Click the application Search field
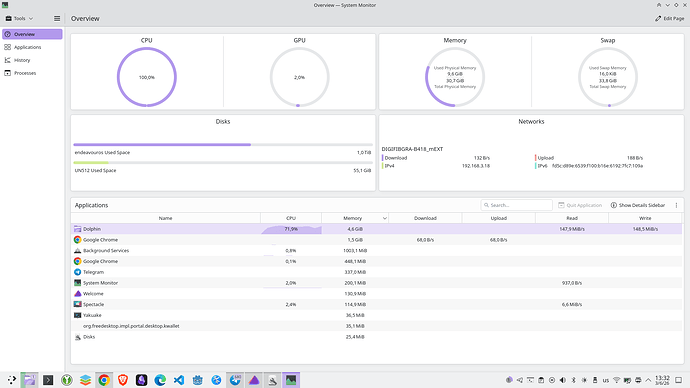 (517, 205)
